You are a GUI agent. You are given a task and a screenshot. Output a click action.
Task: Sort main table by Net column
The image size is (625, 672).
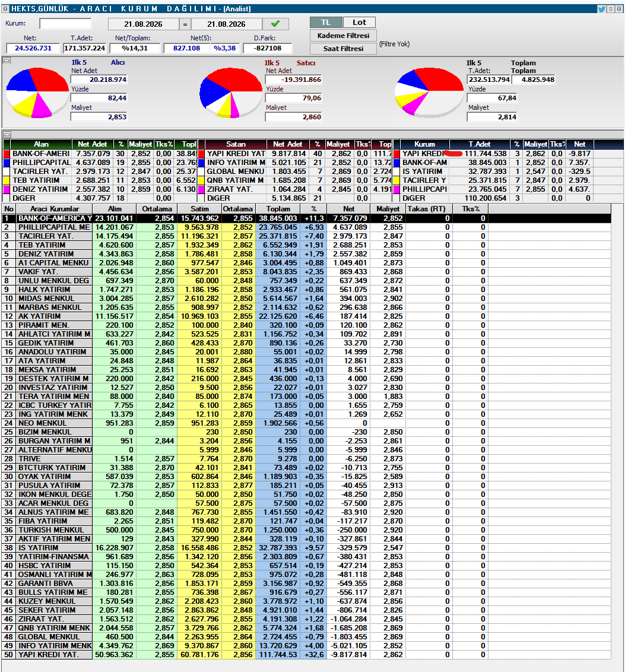pos(348,209)
